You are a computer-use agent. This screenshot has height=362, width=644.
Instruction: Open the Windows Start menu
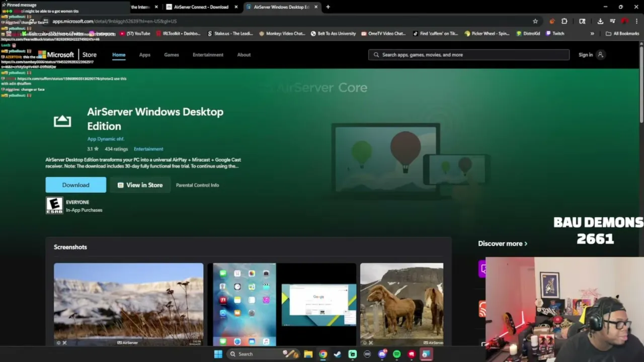(218, 354)
